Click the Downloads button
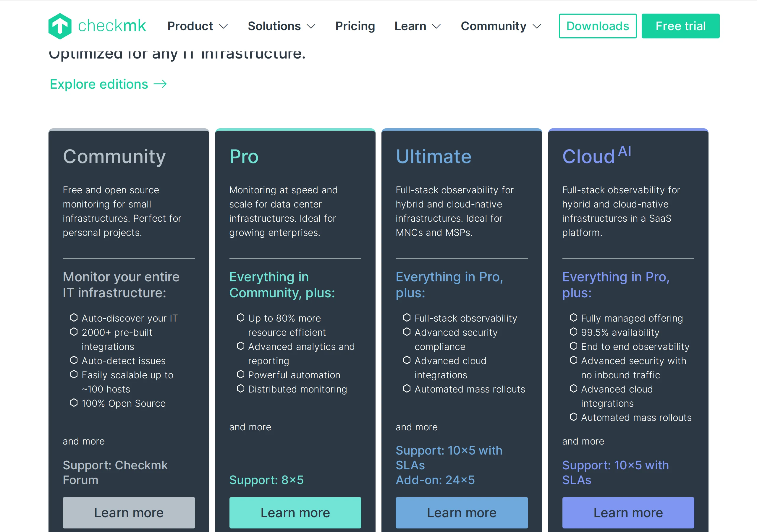Screen dimensions: 757x532 597,26
